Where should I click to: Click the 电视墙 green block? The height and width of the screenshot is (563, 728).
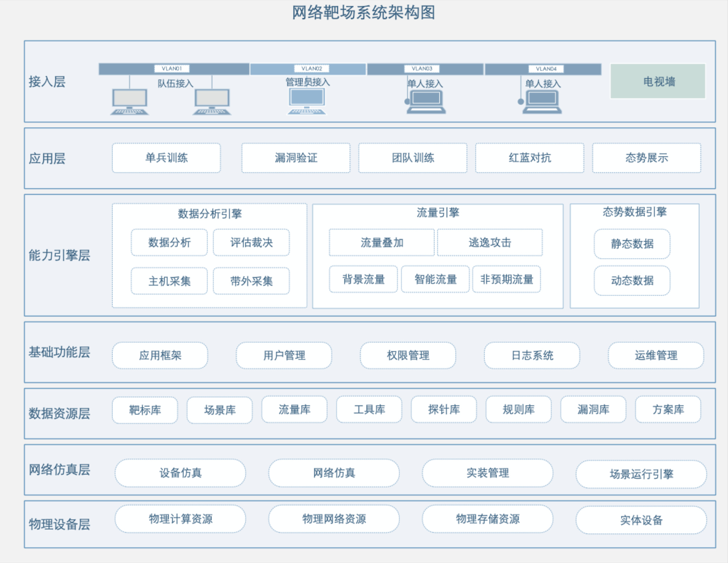coord(658,81)
